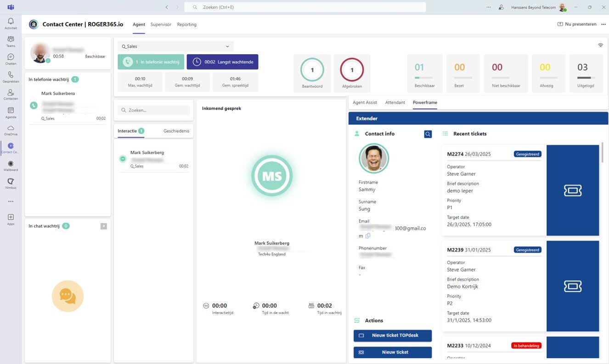Image resolution: width=609 pixels, height=364 pixels.
Task: Click the Beschikbaar agent status label
Action: coord(95,56)
